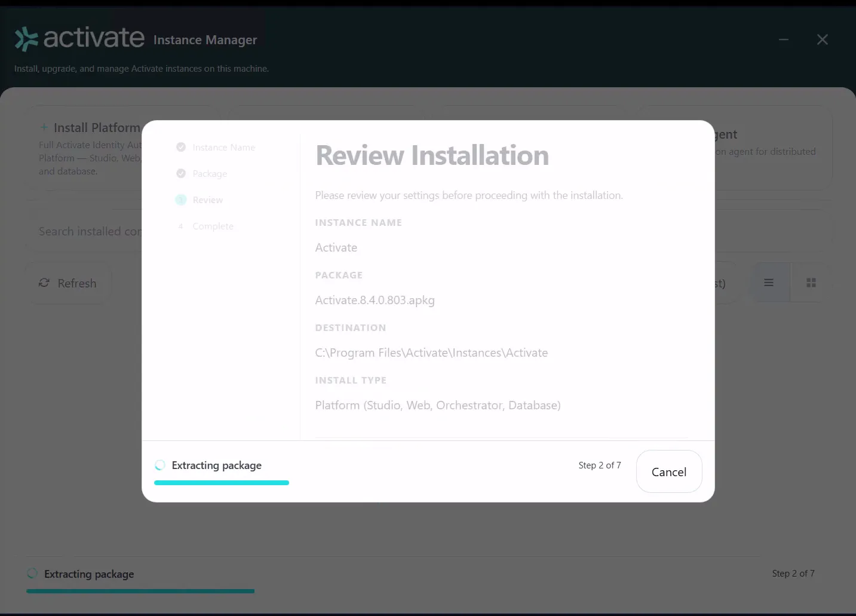Click the Refresh arrows icon
The image size is (856, 616).
(x=44, y=283)
